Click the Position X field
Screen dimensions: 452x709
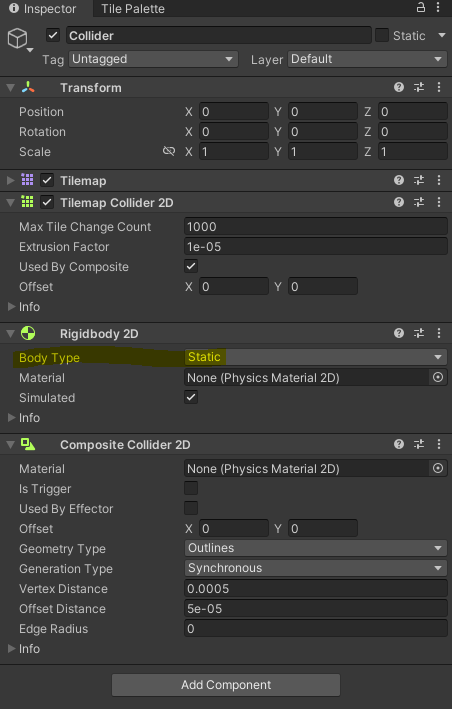pyautogui.click(x=234, y=111)
